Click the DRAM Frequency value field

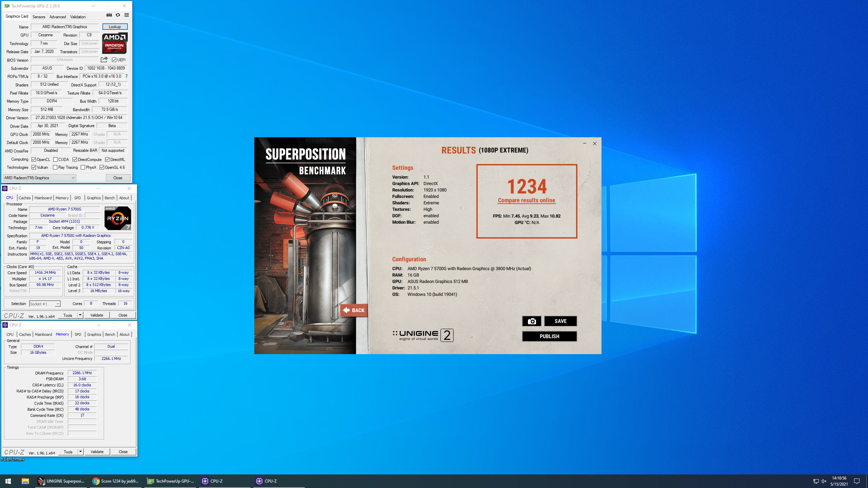click(82, 373)
